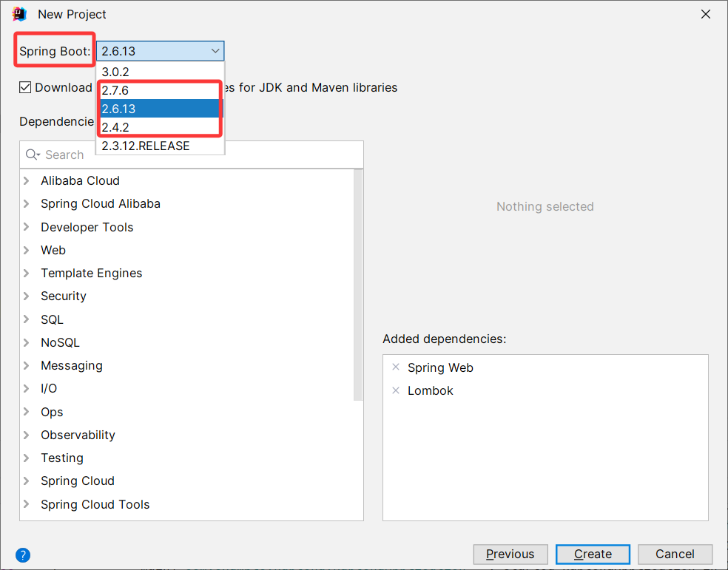Select the Spring Cloud Tools tree row
728x570 pixels.
coord(186,504)
